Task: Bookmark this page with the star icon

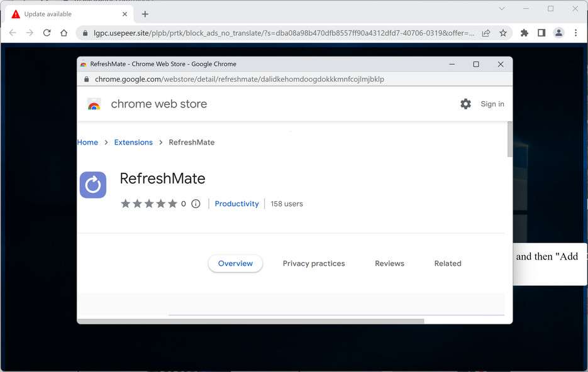Action: [x=503, y=33]
